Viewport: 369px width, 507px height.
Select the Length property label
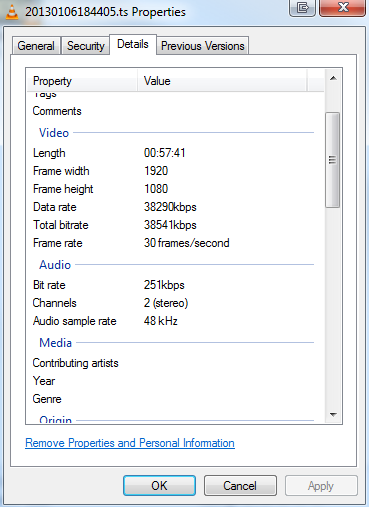[x=49, y=153]
